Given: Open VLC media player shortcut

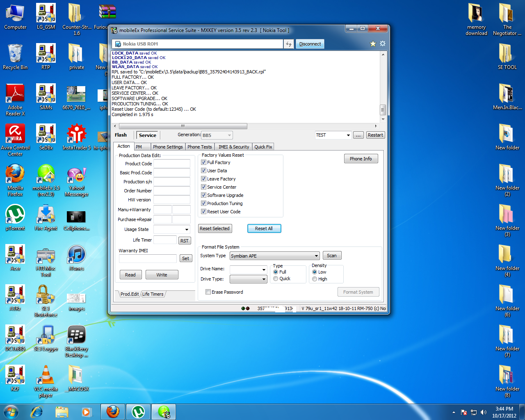Looking at the screenshot, I should coord(46,381).
